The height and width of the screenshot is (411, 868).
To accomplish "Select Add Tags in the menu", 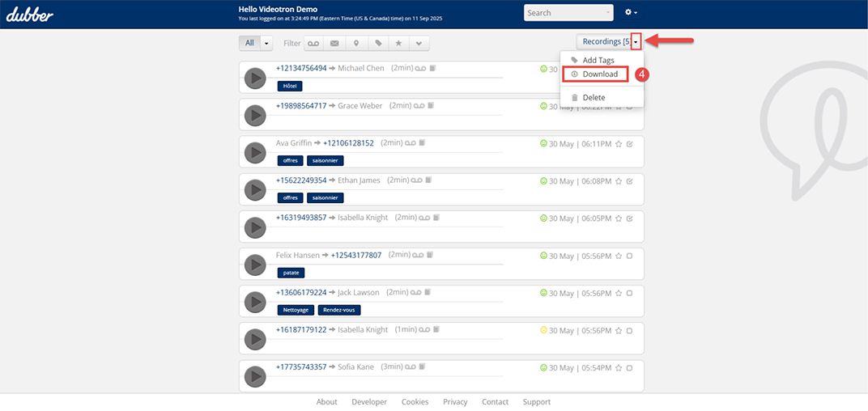I will click(x=598, y=61).
